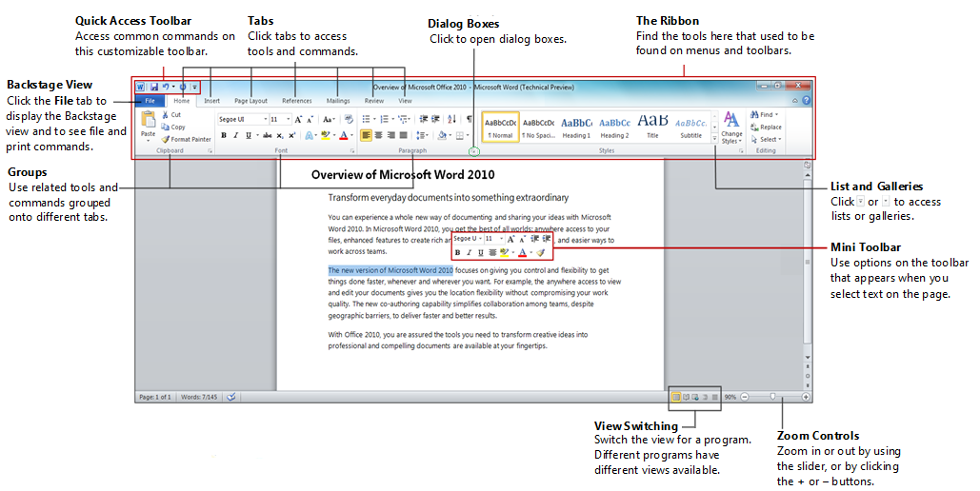
Task: Save the document from the Quick Access Toolbar
Action: (x=154, y=87)
